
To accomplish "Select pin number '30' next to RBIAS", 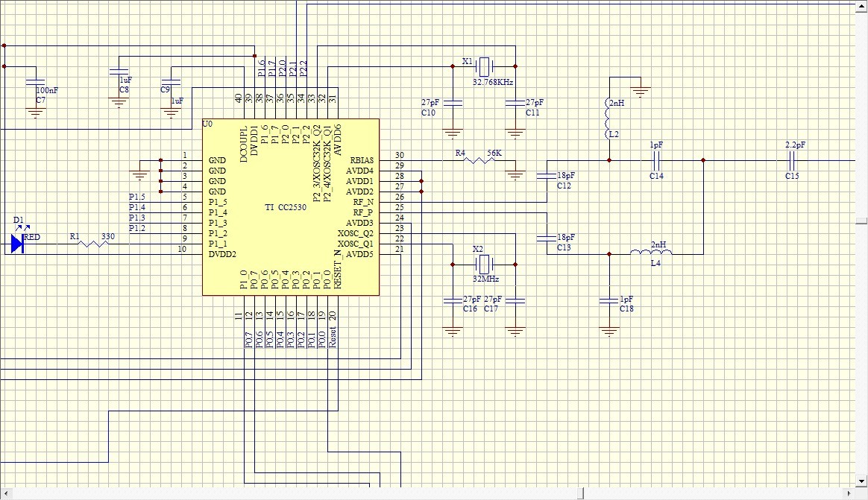I will tap(399, 156).
